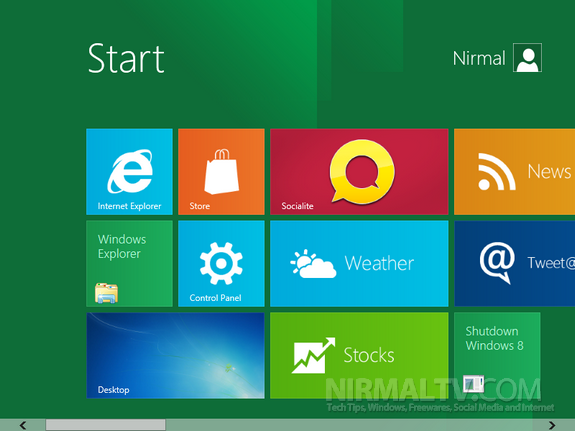Launch the Tweet@ tile

(x=514, y=263)
